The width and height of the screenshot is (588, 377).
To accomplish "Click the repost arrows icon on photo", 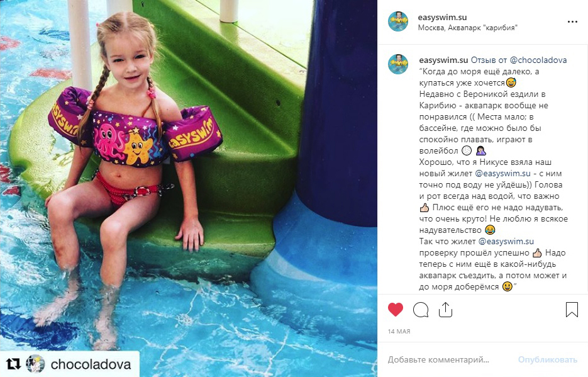I will click(x=13, y=364).
